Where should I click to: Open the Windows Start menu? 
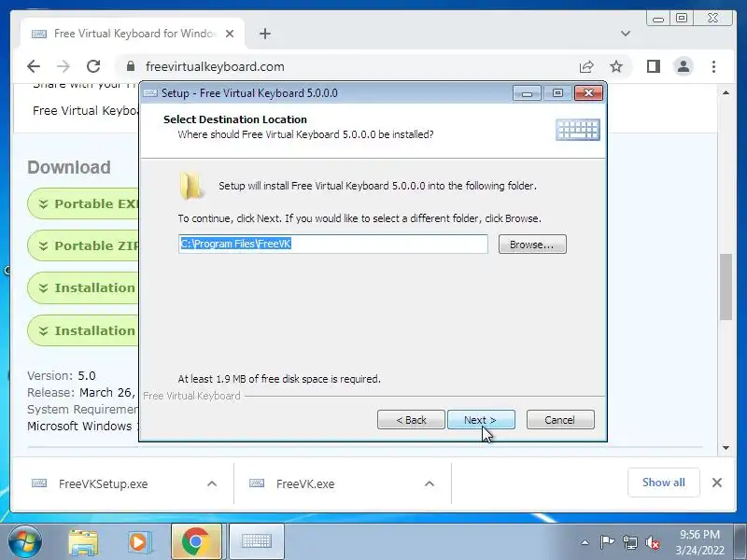[24, 542]
